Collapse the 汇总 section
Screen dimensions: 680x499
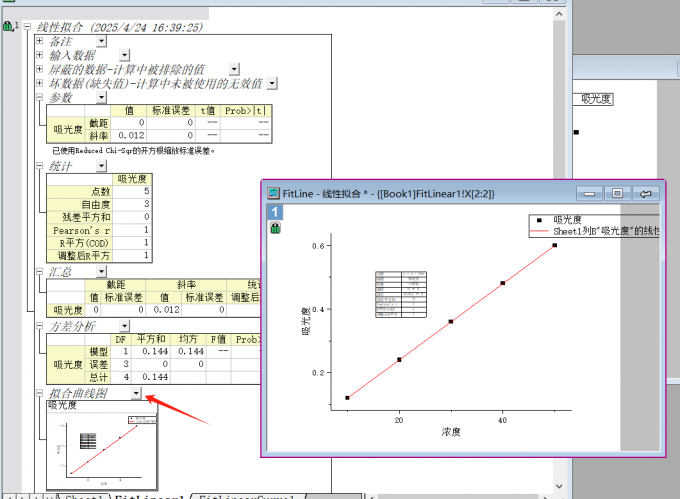tap(39, 271)
